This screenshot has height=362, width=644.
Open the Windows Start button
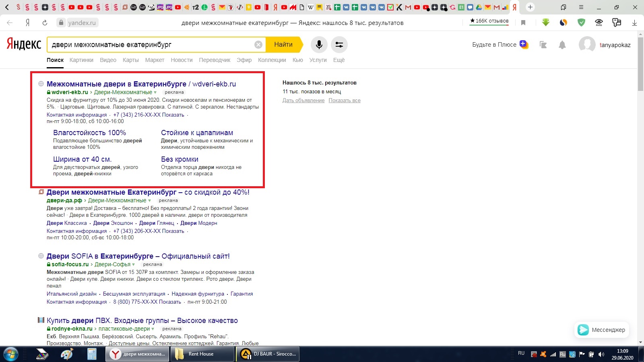[x=11, y=354]
